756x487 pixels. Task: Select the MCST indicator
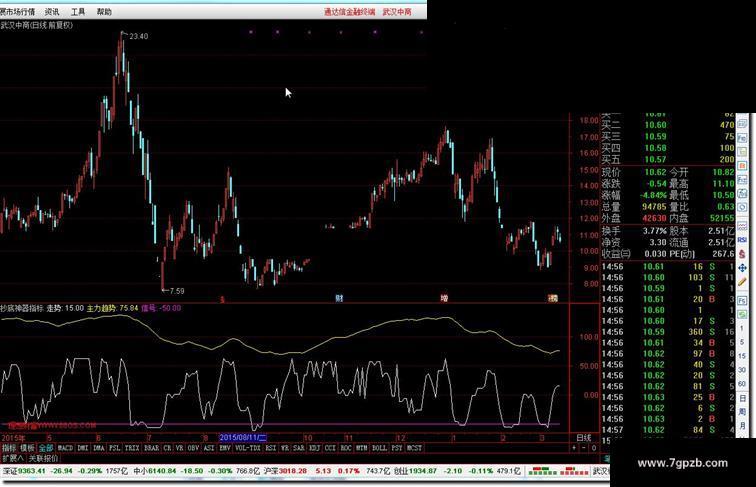(x=414, y=448)
